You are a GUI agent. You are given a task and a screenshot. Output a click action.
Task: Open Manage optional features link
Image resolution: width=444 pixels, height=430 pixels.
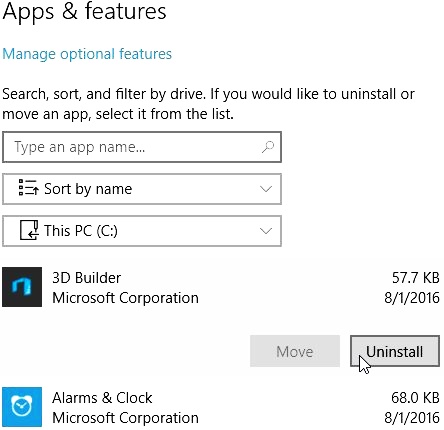pyautogui.click(x=87, y=54)
